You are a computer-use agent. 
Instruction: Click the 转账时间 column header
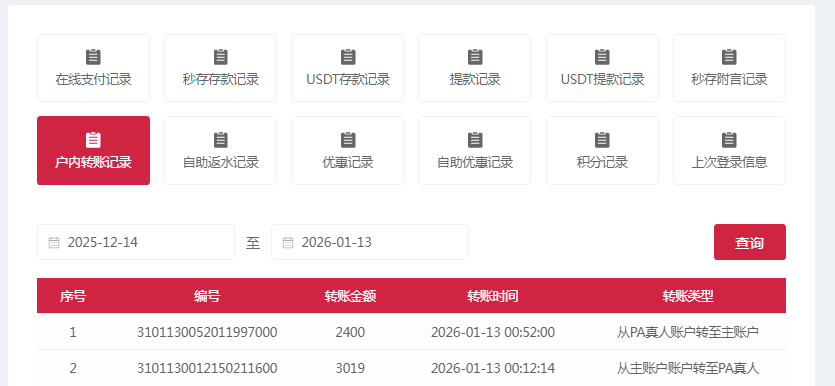(493, 296)
